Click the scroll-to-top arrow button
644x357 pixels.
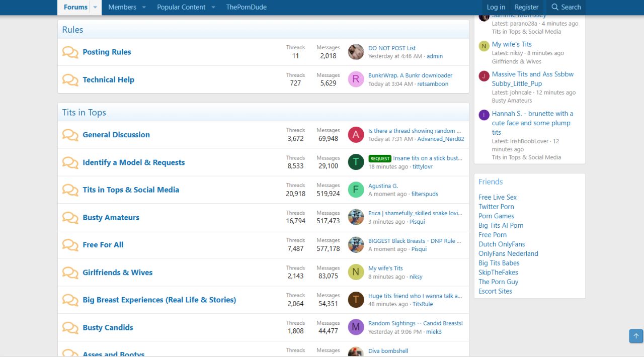[x=636, y=336]
